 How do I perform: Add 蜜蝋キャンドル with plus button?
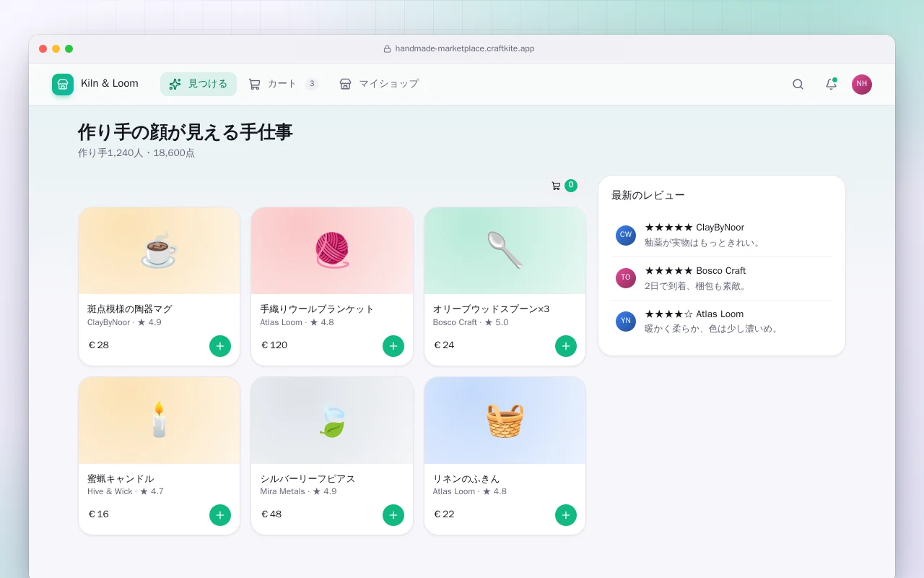(220, 515)
